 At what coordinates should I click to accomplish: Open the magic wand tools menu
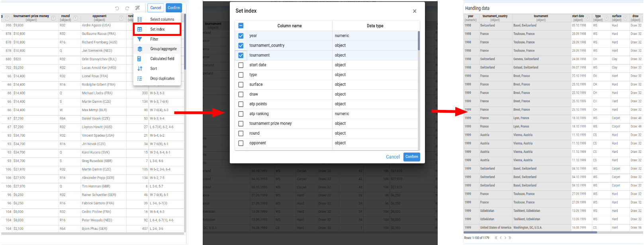tap(138, 8)
